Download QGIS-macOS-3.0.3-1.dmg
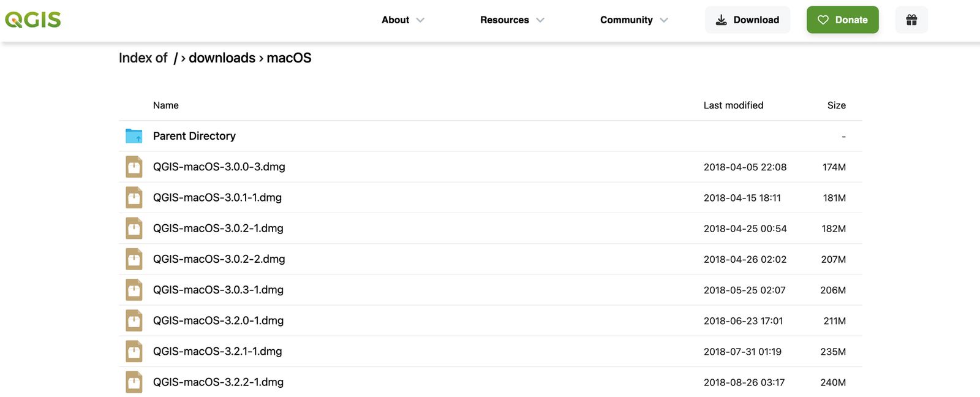The height and width of the screenshot is (397, 980). point(218,290)
